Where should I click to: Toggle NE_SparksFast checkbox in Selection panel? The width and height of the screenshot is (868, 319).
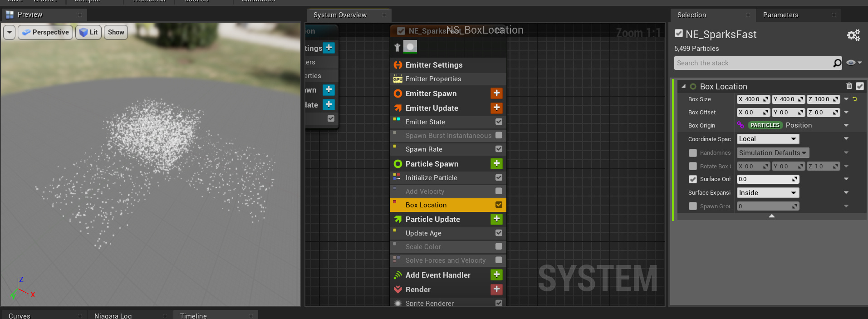click(679, 33)
